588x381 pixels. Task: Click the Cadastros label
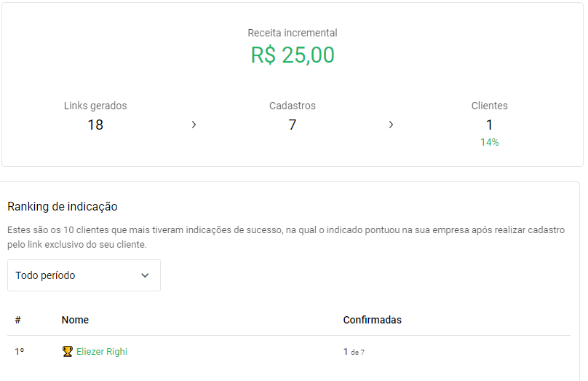[x=293, y=106]
